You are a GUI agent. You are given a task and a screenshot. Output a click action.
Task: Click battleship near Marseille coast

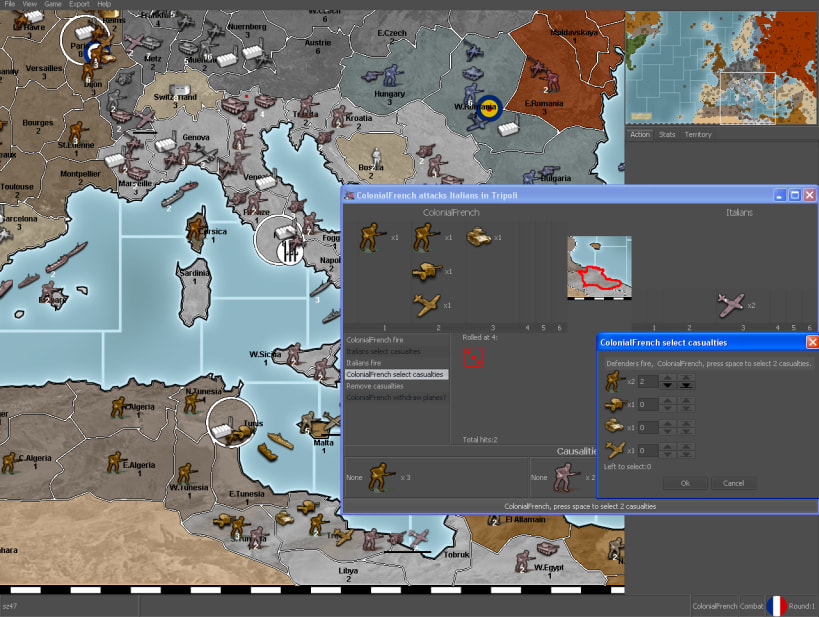179,193
